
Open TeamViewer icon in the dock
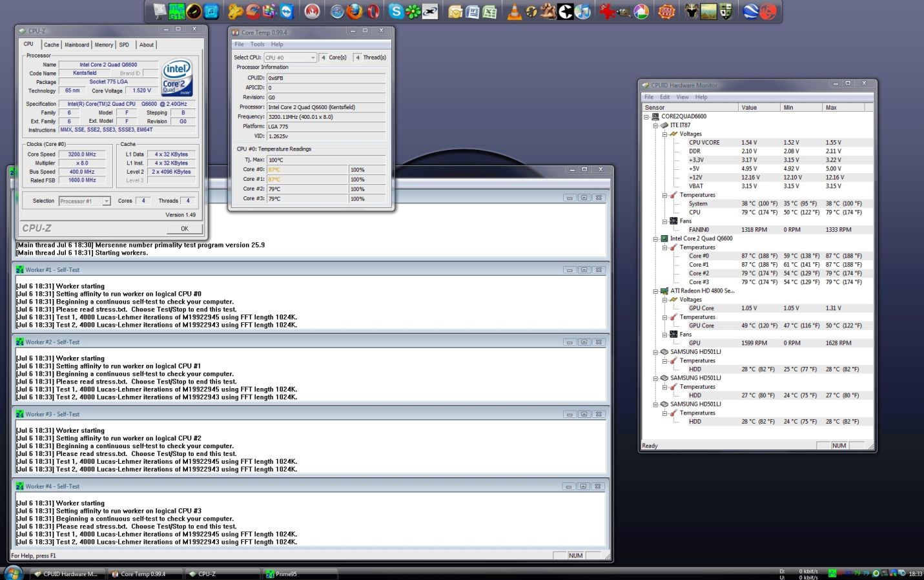[x=287, y=11]
